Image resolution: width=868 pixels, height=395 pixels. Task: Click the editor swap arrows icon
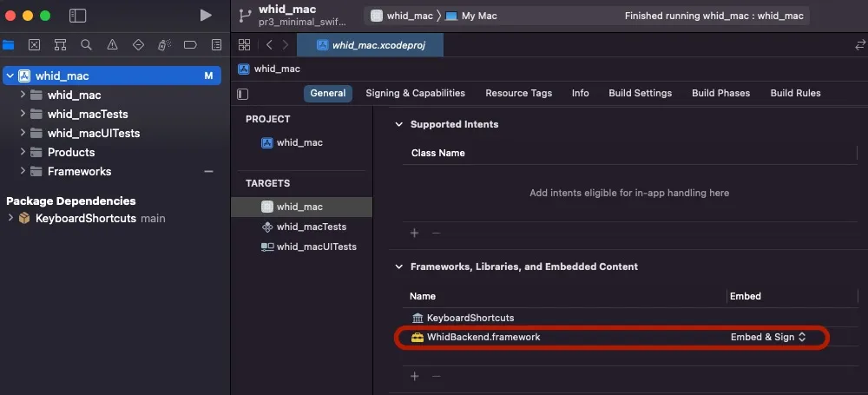[859, 45]
